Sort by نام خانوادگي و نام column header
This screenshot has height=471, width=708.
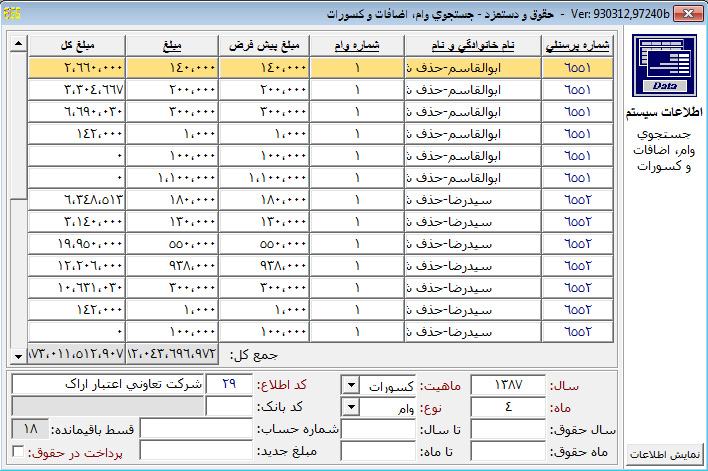coord(472,46)
